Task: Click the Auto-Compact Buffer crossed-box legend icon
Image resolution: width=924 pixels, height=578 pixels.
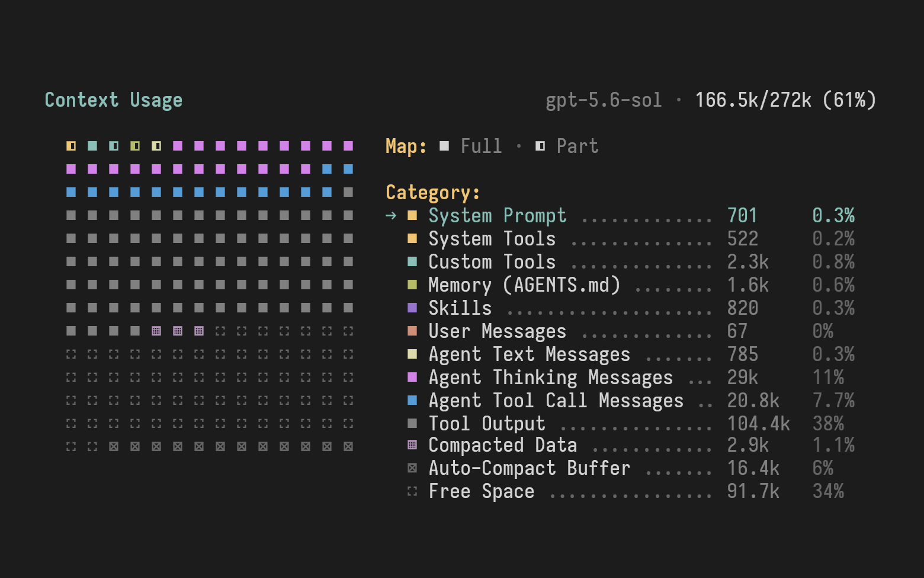Action: click(412, 468)
